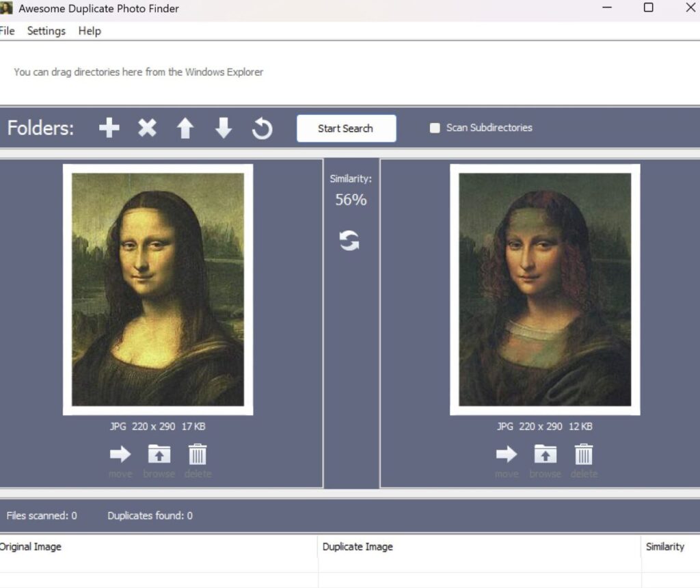Click move arrow under right image
Viewport: 700px width, 588px height.
point(507,455)
